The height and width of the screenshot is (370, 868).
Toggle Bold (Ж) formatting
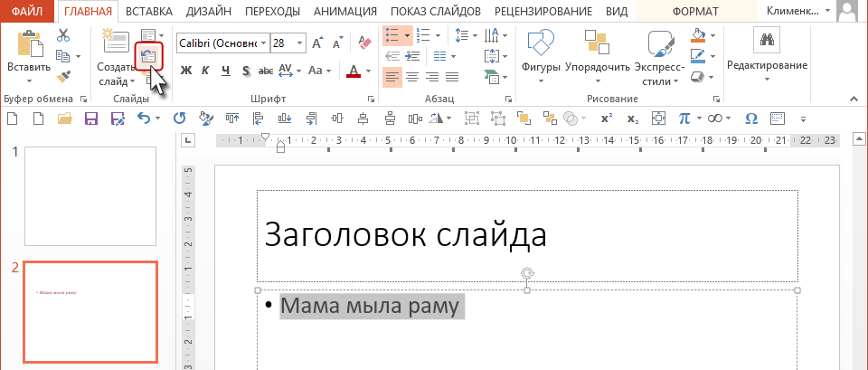186,71
